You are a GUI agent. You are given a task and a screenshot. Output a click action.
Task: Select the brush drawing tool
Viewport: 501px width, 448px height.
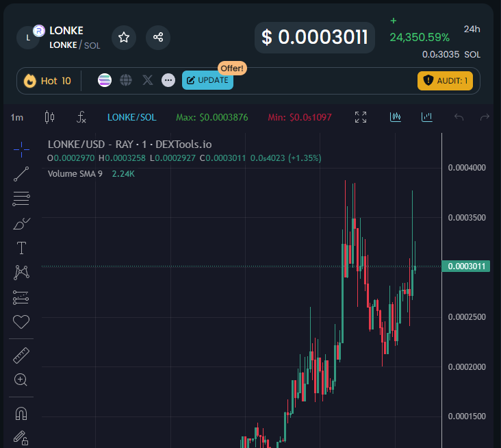click(21, 223)
